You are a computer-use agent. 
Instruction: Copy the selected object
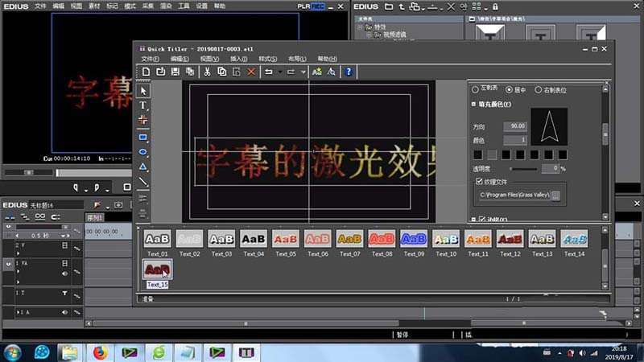(x=222, y=72)
